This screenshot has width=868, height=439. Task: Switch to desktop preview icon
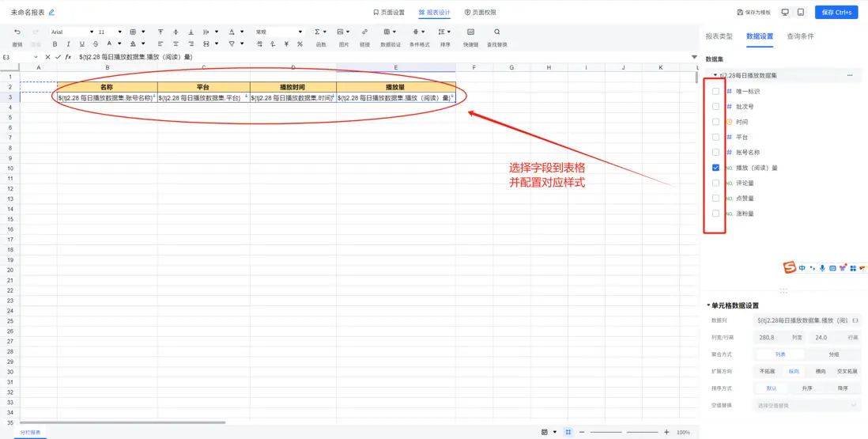click(785, 12)
